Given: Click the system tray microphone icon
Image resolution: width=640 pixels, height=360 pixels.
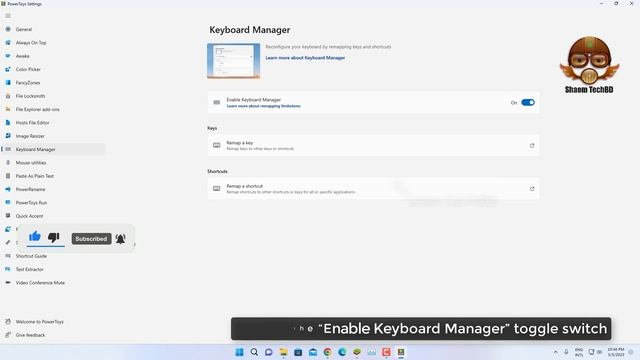Looking at the screenshot, I should click(x=566, y=352).
